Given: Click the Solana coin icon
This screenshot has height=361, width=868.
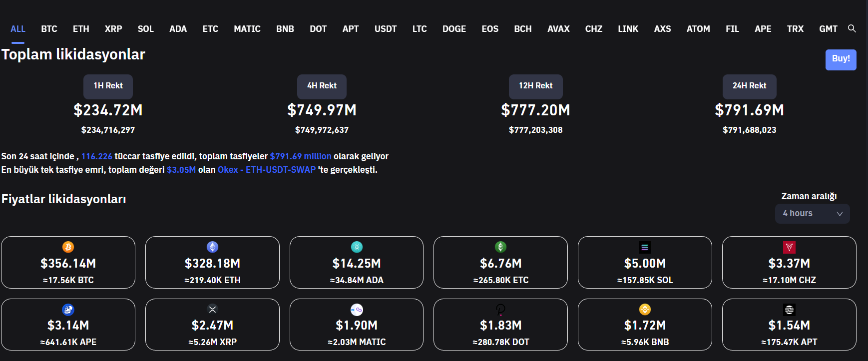Looking at the screenshot, I should [645, 247].
